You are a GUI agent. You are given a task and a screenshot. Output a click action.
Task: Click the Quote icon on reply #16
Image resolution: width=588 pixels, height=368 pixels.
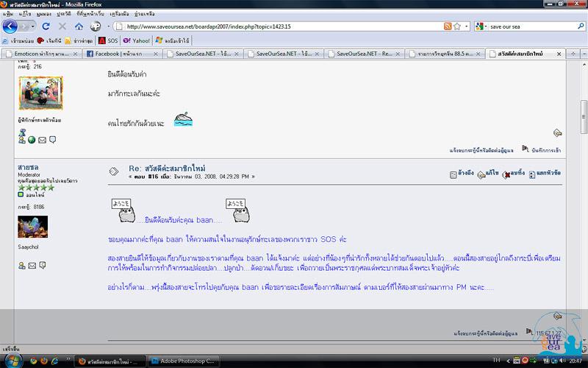453,174
